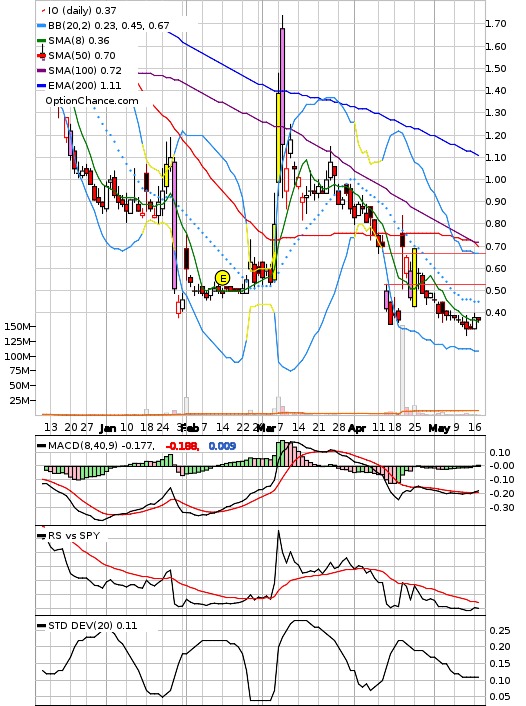
Task: Click the May date label on time axis
Action: (439, 428)
